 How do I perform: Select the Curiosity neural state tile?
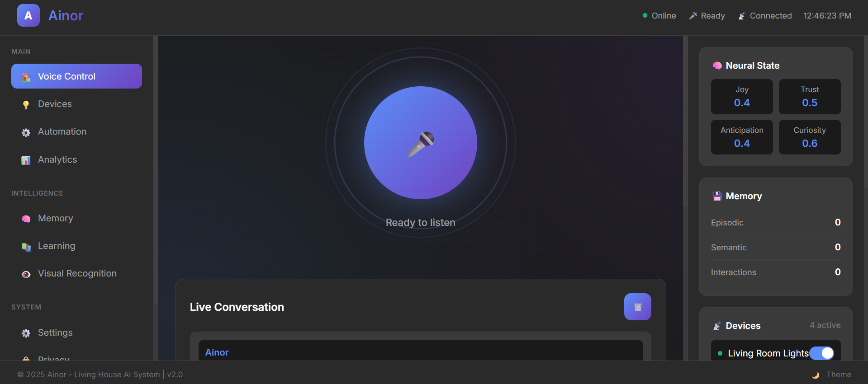(x=809, y=137)
